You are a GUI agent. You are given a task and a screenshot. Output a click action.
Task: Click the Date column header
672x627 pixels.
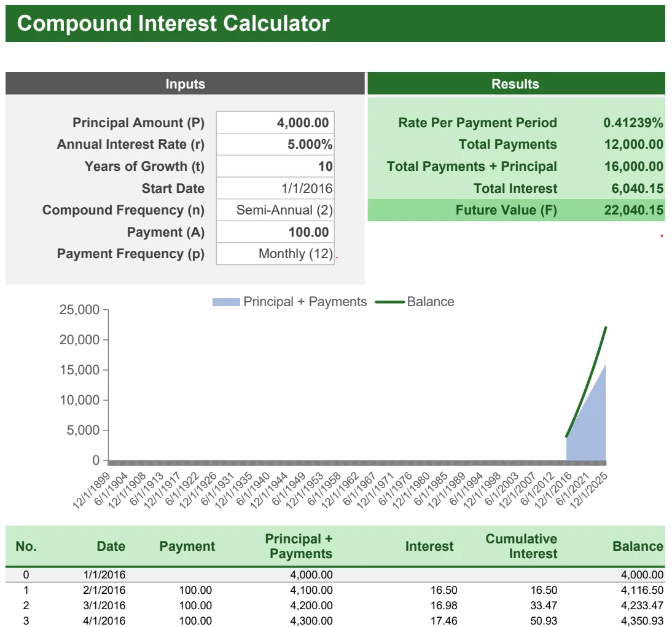click(111, 546)
